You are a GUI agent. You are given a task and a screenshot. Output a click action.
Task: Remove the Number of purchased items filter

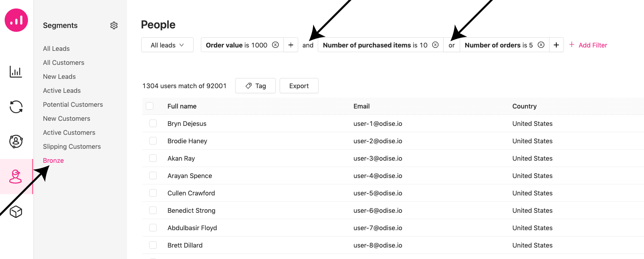[435, 45]
